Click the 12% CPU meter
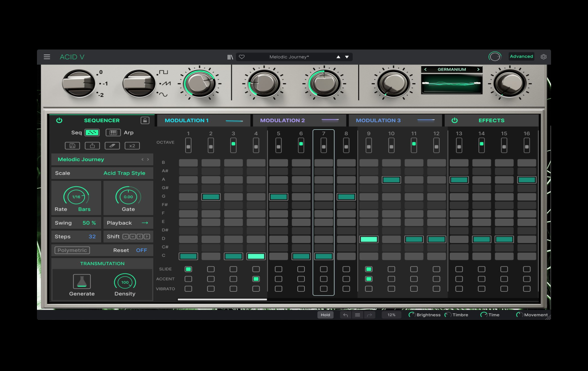 point(391,315)
